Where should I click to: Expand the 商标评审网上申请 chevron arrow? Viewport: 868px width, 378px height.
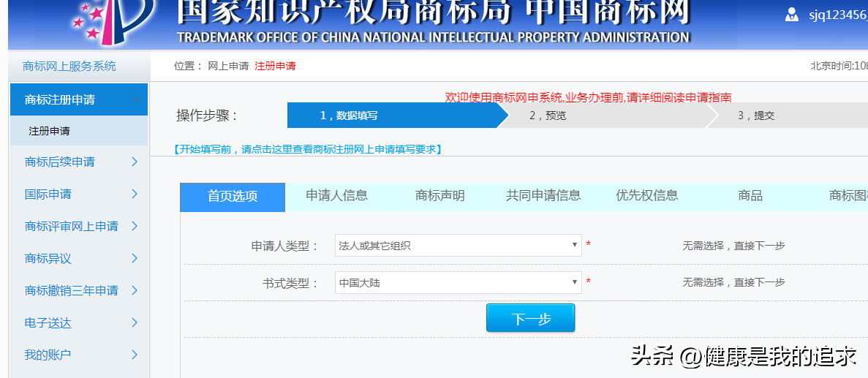pyautogui.click(x=135, y=226)
